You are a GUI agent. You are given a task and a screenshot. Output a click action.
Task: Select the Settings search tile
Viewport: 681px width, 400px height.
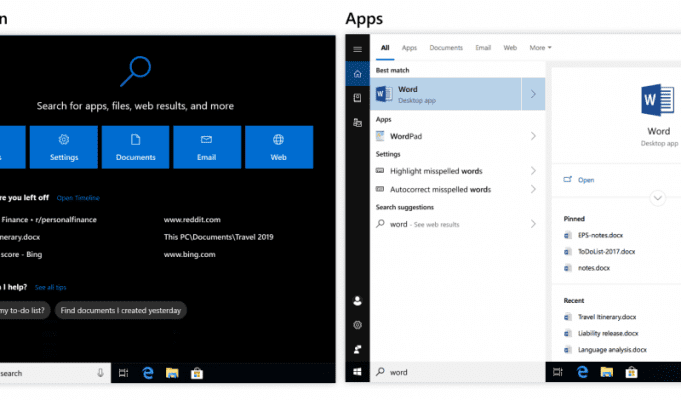pyautogui.click(x=64, y=147)
